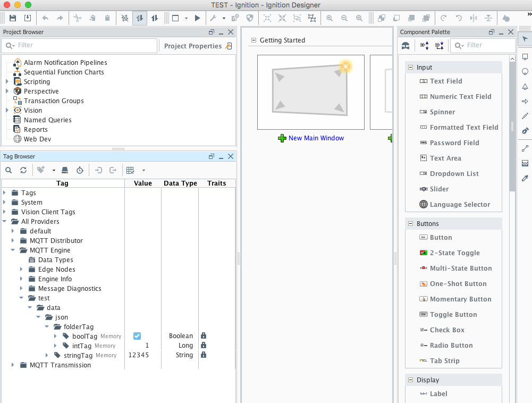
Task: Toggle the boolTag value checkbox
Action: tap(137, 336)
